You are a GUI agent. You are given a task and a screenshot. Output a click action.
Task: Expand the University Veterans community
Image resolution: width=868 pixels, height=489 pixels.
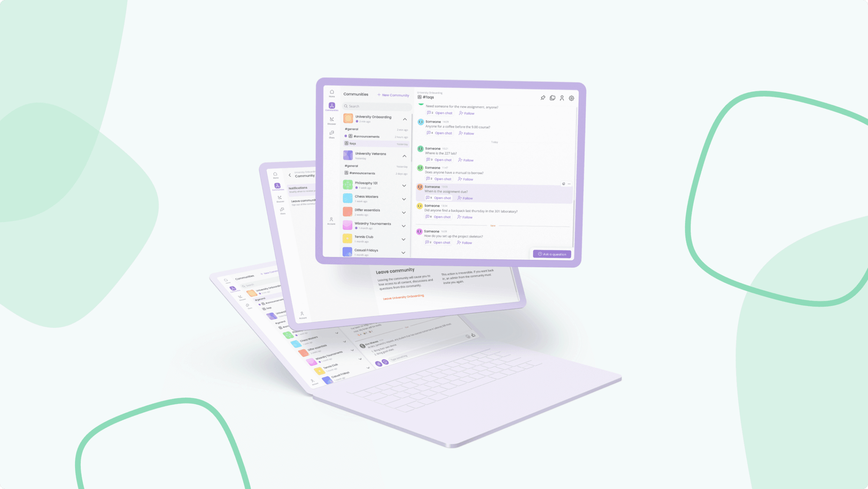[x=404, y=156]
